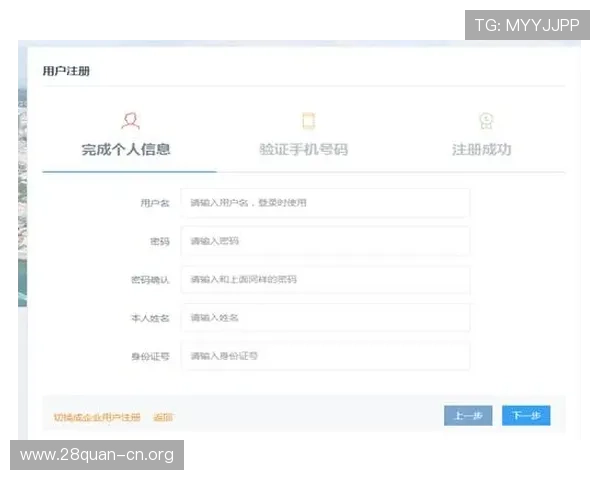Focus the 本人姓名 input field
The width and height of the screenshot is (600, 480).
pos(325,318)
